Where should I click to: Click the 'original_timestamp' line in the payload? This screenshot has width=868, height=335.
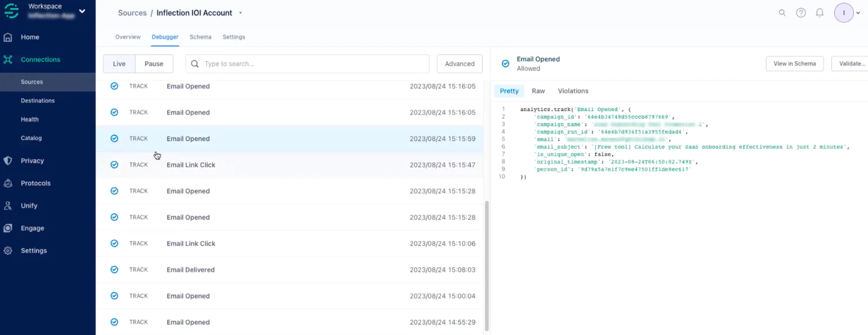616,162
